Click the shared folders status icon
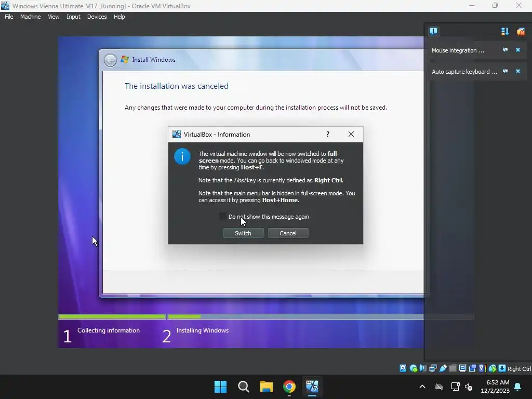Viewport: 532px width, 399px height. pos(453,368)
